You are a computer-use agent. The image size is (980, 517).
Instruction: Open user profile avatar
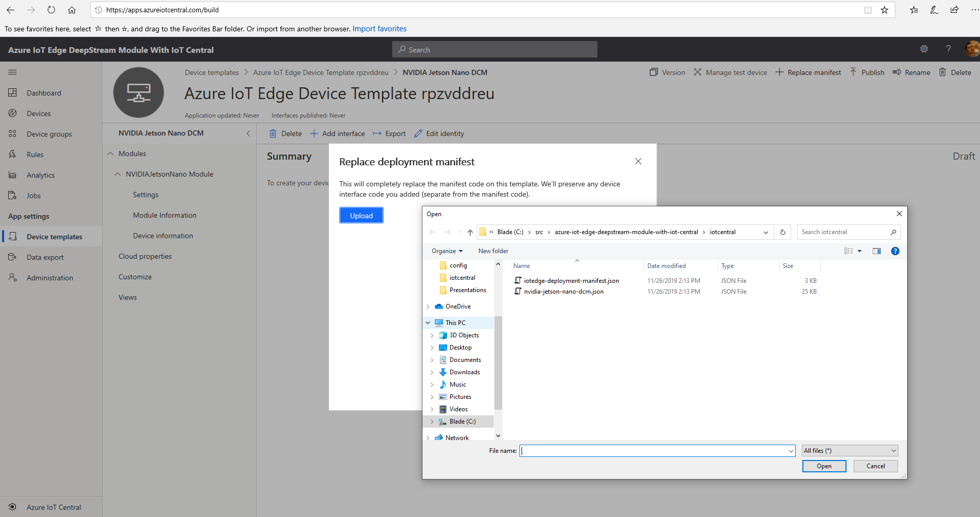(x=972, y=49)
